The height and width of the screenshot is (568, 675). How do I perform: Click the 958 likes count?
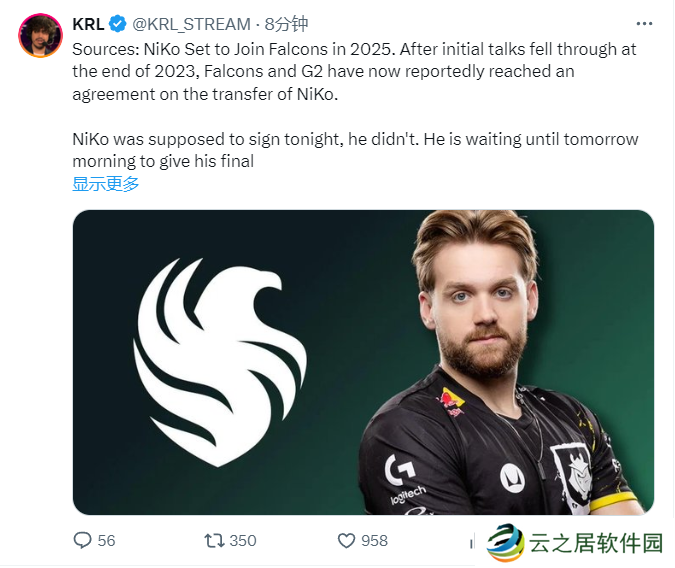(374, 540)
